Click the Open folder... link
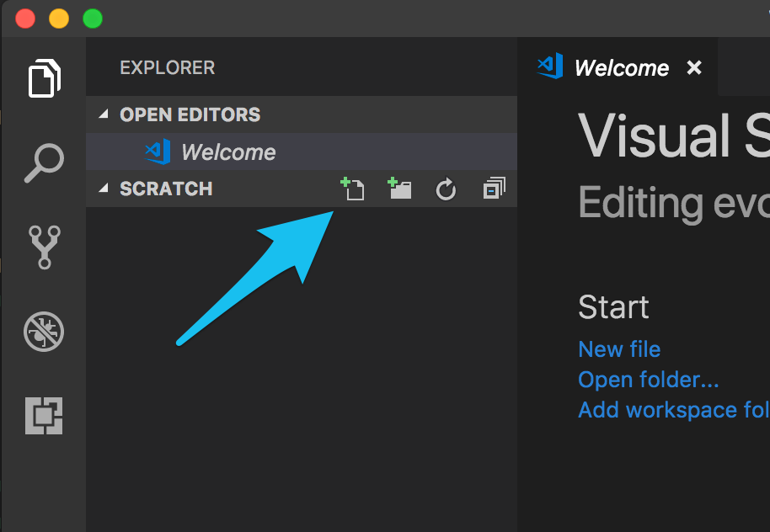 pyautogui.click(x=648, y=380)
